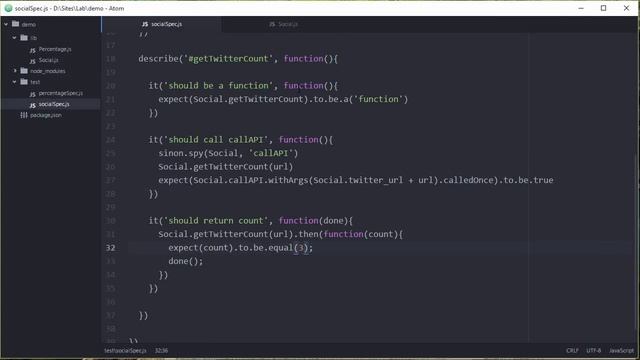The height and width of the screenshot is (360, 640).
Task: Switch to the Social.js editor tab
Action: pos(283,24)
